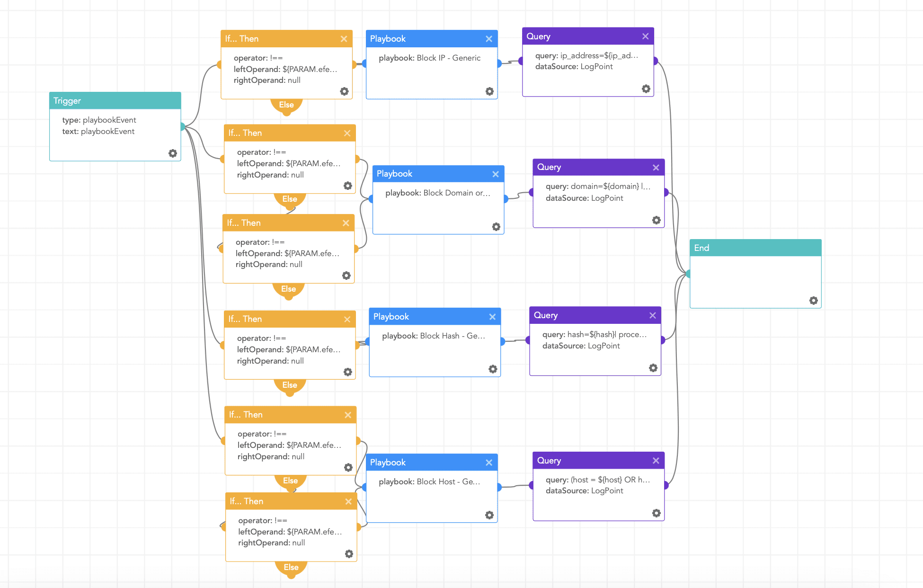Open gear on domain Query node

coord(656,220)
